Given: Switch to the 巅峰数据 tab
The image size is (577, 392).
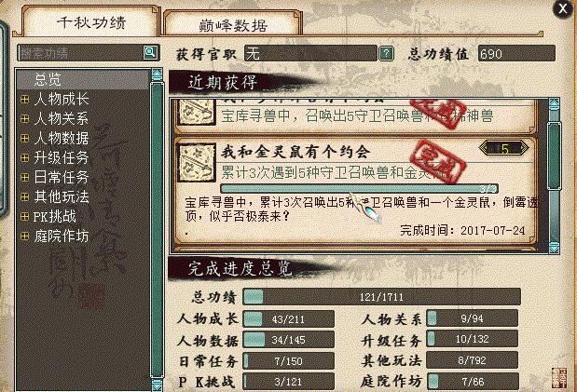Looking at the screenshot, I should tap(232, 24).
